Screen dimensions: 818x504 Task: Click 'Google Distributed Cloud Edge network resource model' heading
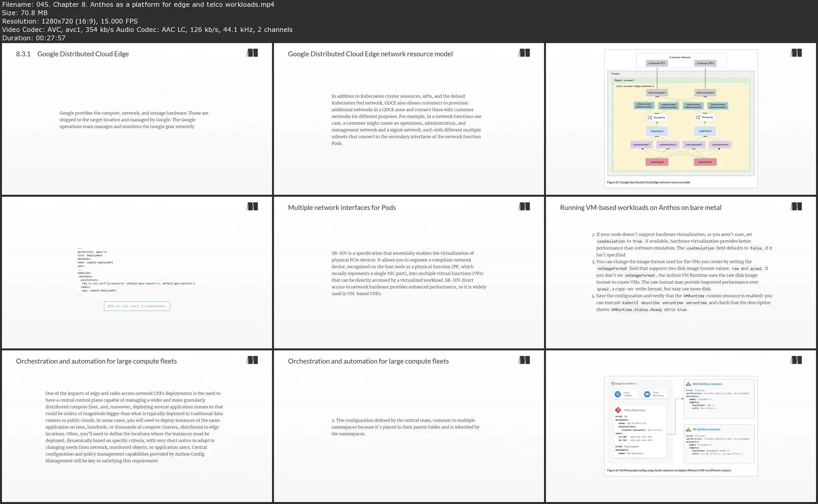pyautogui.click(x=370, y=54)
